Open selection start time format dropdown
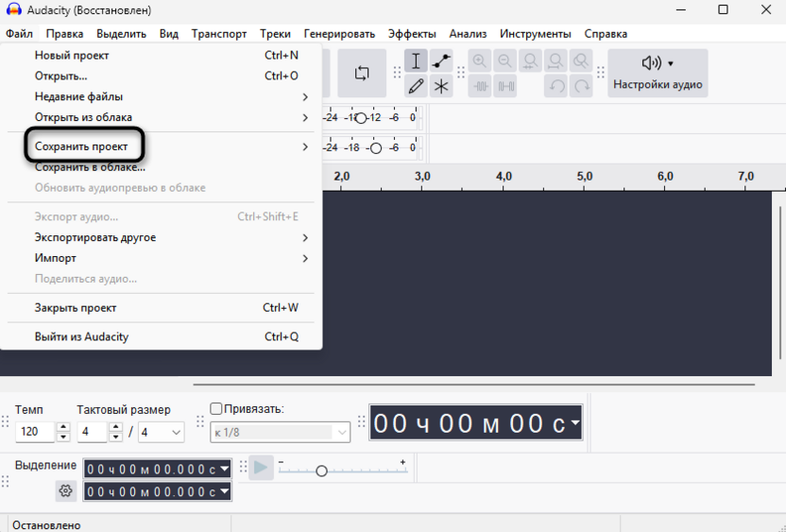Image resolution: width=786 pixels, height=532 pixels. tap(225, 470)
